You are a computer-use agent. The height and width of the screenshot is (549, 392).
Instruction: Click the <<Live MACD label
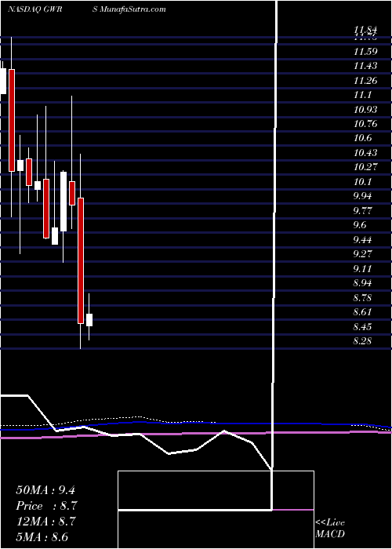[330, 528]
